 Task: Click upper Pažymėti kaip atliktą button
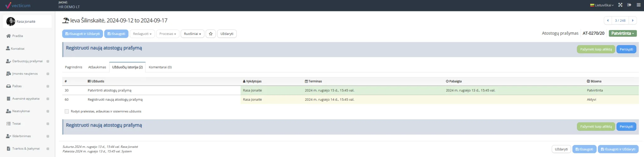[x=596, y=49]
